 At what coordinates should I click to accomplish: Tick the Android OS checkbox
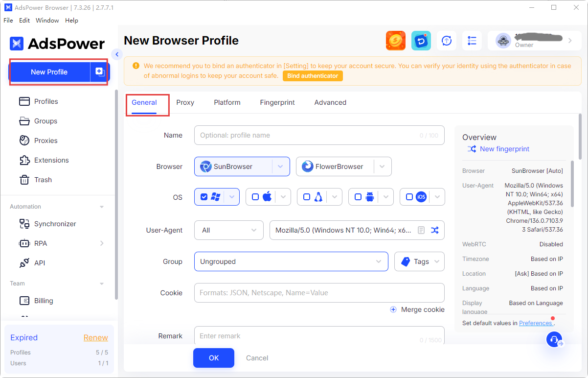click(x=358, y=197)
